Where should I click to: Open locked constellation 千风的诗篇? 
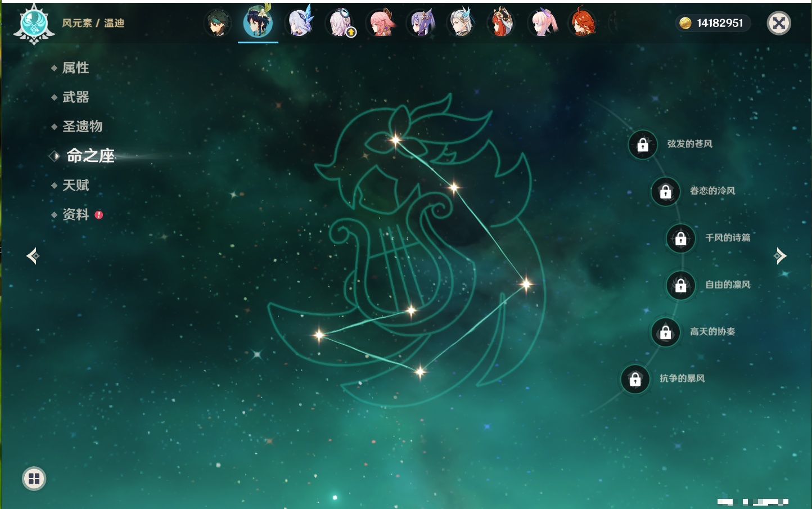[x=680, y=238]
